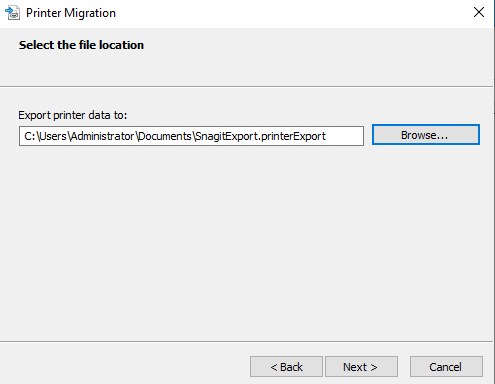Proceed with the Next button
Screen dimensions: 495x384
[361, 367]
